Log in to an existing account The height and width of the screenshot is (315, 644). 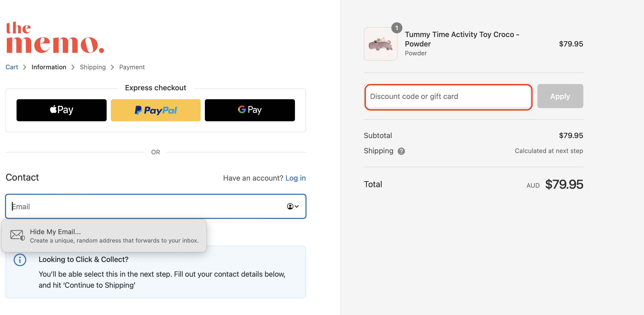[x=295, y=178]
